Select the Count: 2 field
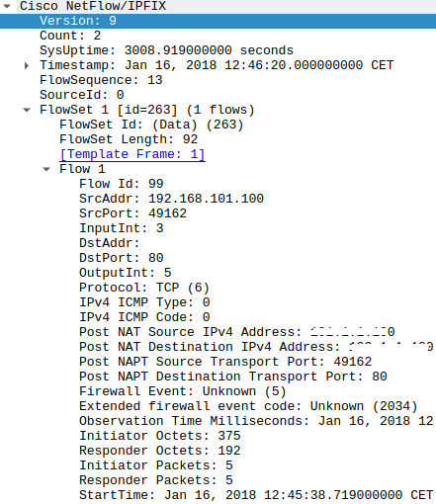436x504 pixels. pyautogui.click(x=218, y=36)
